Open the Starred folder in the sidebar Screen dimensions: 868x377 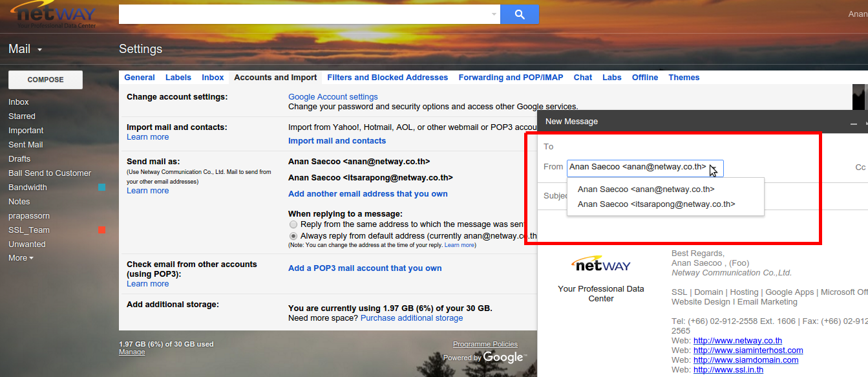pyautogui.click(x=22, y=116)
